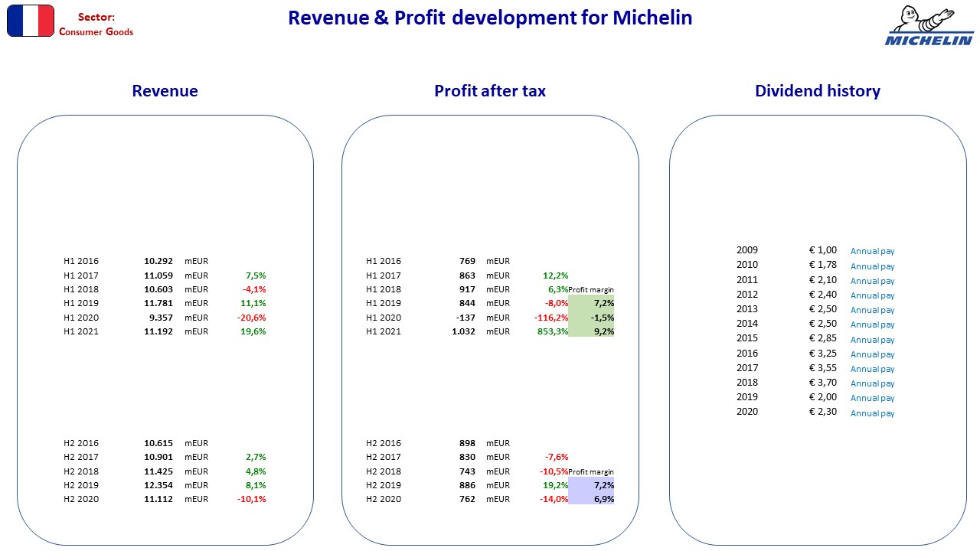
Task: Click the 2020 dividend € 2,30
Action: pyautogui.click(x=823, y=412)
